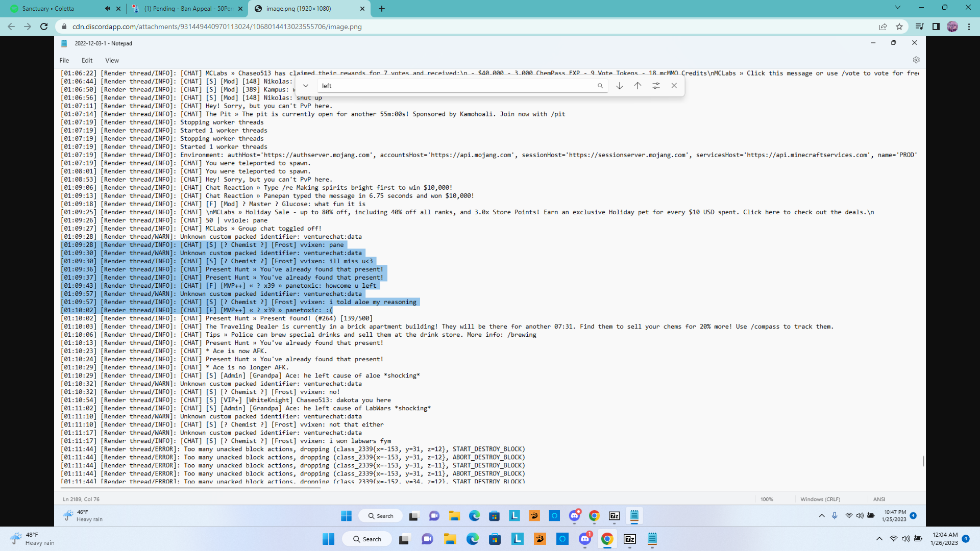980x551 pixels.
Task: Open the media controls icon in Chrome toolbar
Action: pos(919,27)
